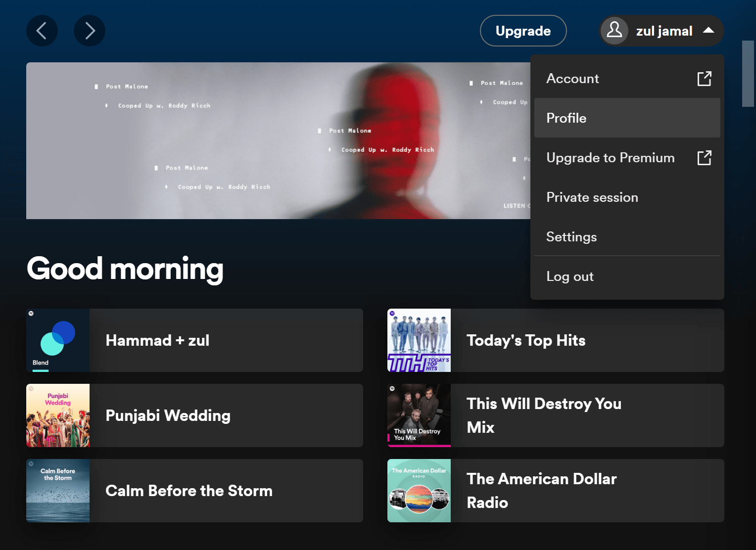Open The American Dollar Radio cover

pos(419,491)
